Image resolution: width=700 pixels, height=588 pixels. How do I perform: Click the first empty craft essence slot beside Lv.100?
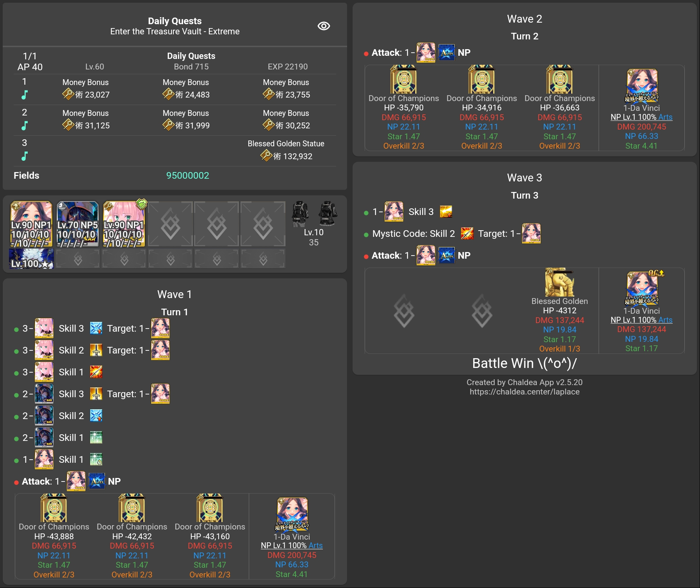78,259
